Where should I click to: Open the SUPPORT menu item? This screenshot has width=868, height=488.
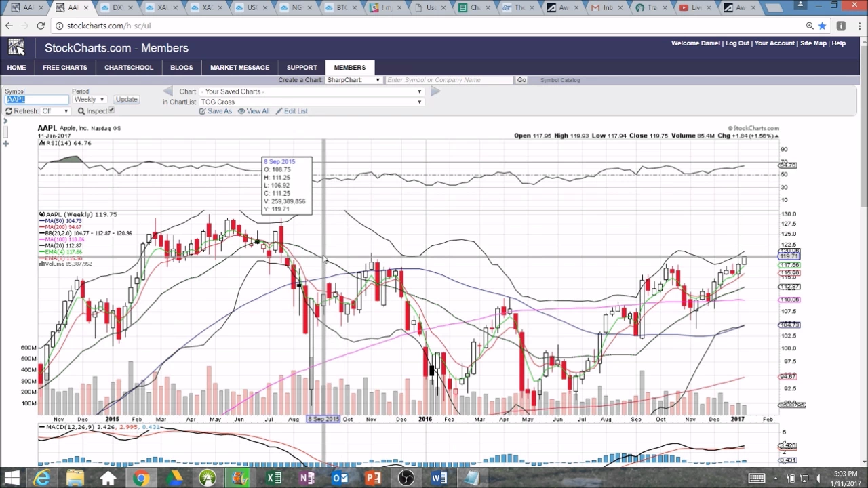[302, 68]
